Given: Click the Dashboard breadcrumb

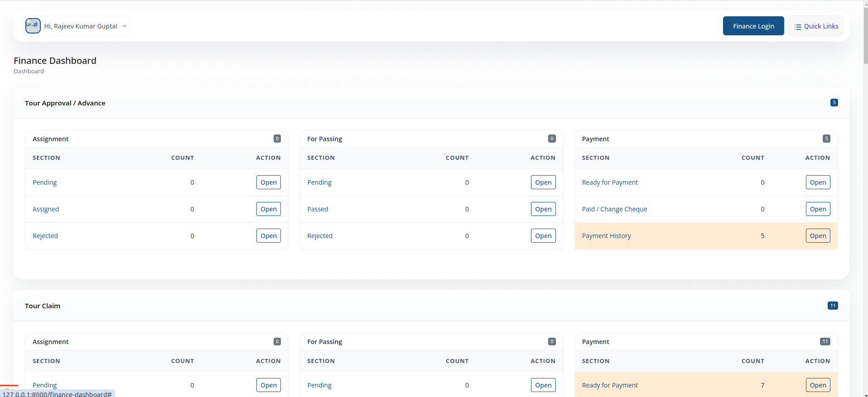Looking at the screenshot, I should coord(29,71).
